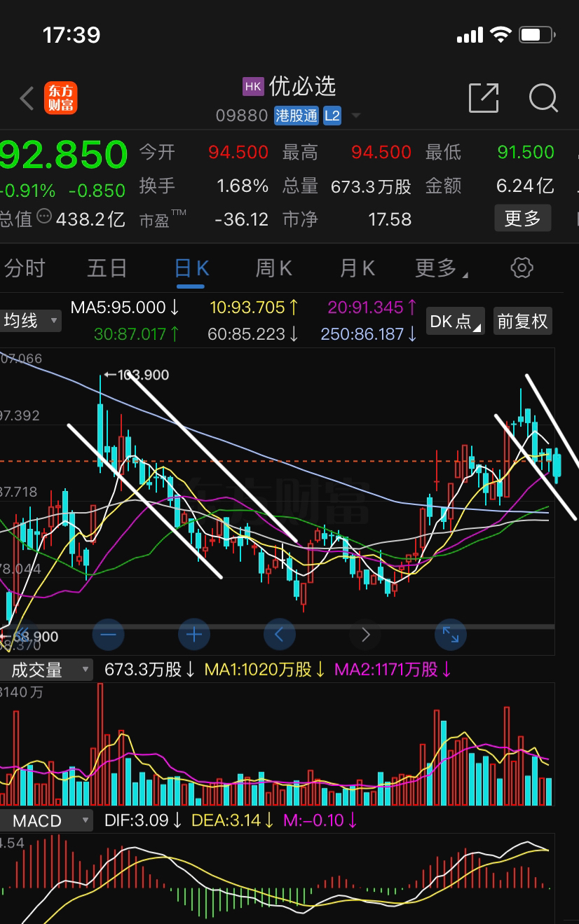Tap the Wi-Fi icon in status bar

tap(500, 34)
